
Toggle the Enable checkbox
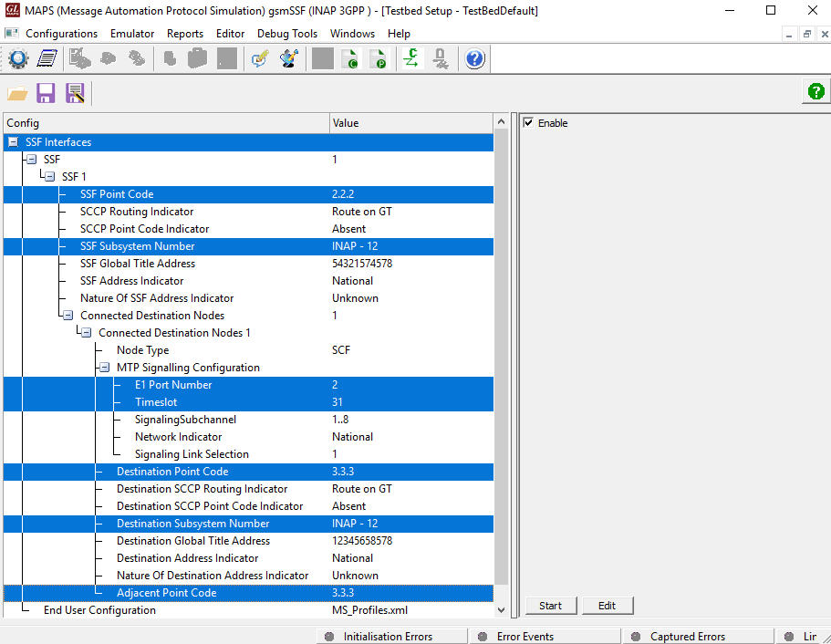526,124
